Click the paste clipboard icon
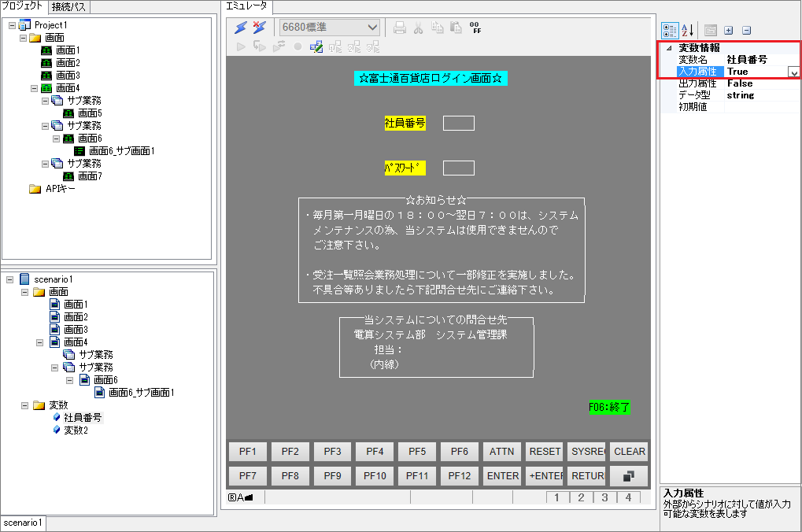The width and height of the screenshot is (802, 532). [456, 28]
